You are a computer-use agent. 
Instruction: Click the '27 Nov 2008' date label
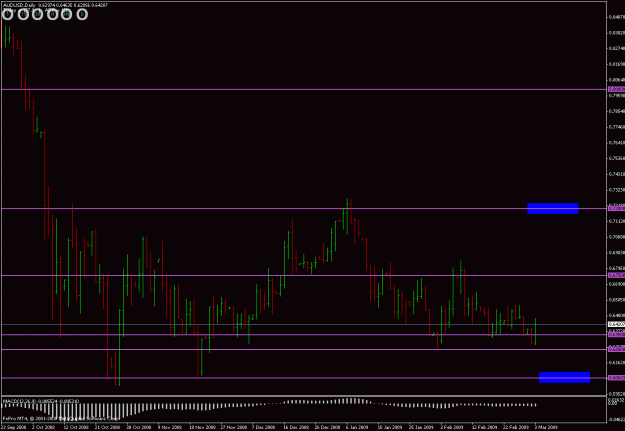(x=233, y=427)
